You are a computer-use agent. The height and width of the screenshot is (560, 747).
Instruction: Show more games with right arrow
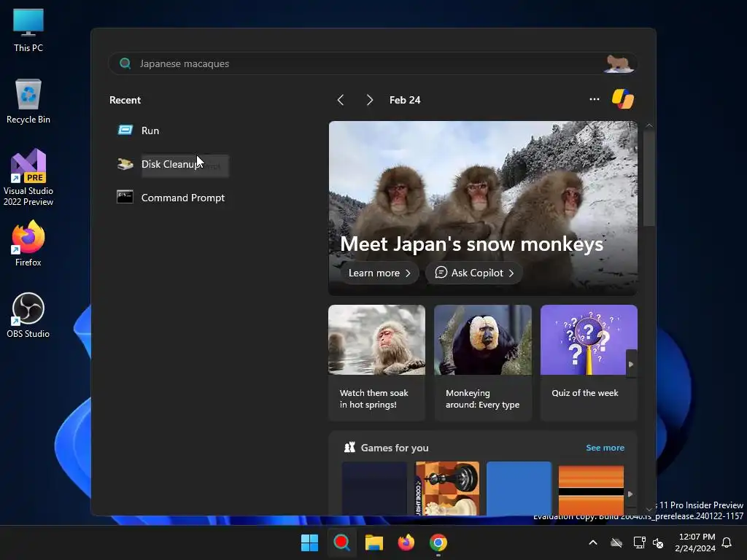[x=630, y=494]
